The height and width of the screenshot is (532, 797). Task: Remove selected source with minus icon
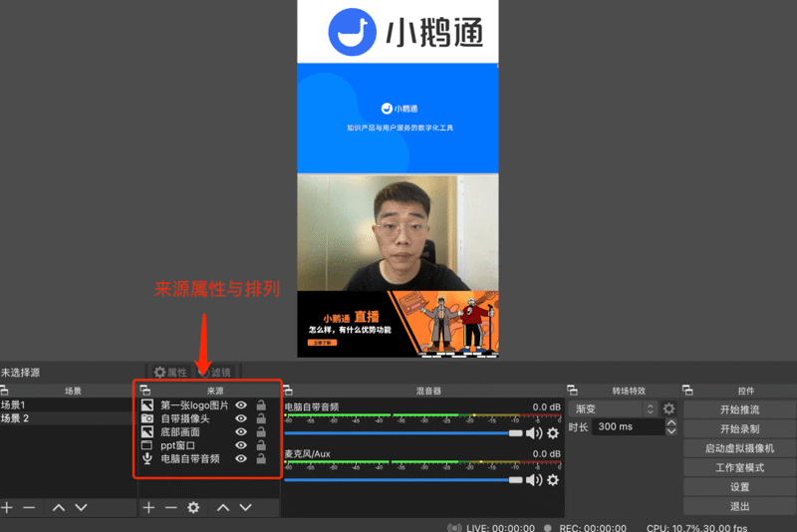tap(171, 507)
